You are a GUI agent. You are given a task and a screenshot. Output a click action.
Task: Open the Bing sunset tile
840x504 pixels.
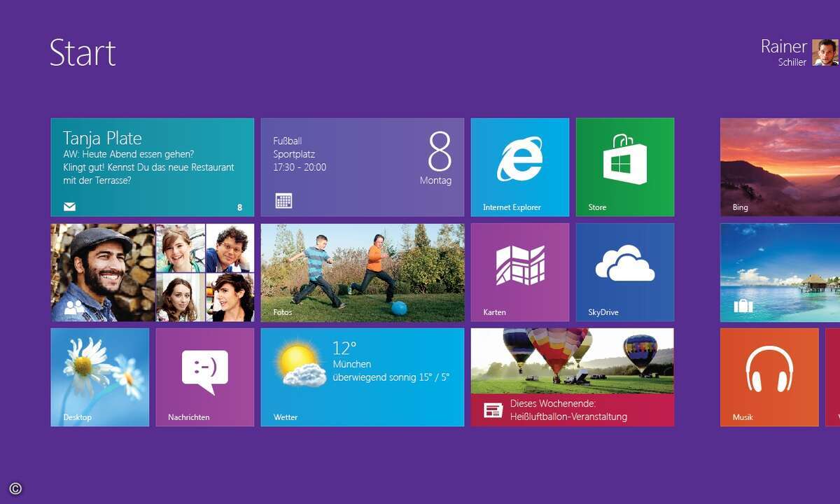coord(780,167)
